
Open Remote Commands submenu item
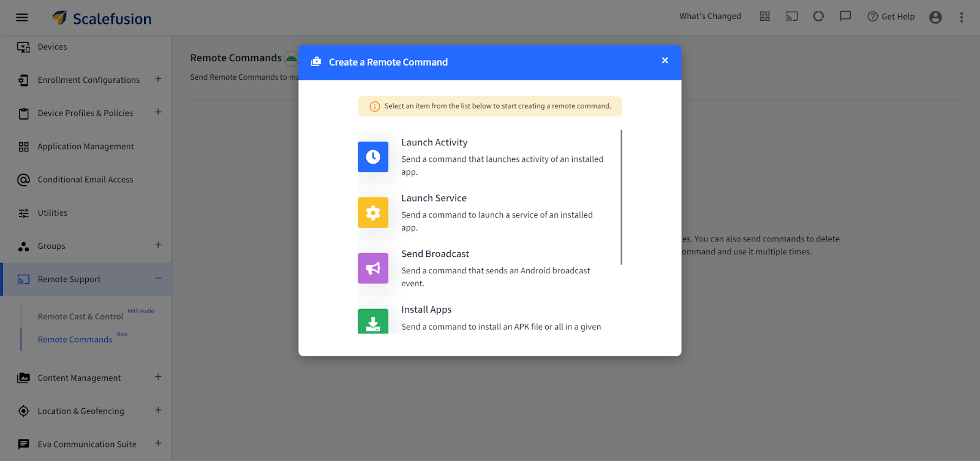coord(75,339)
